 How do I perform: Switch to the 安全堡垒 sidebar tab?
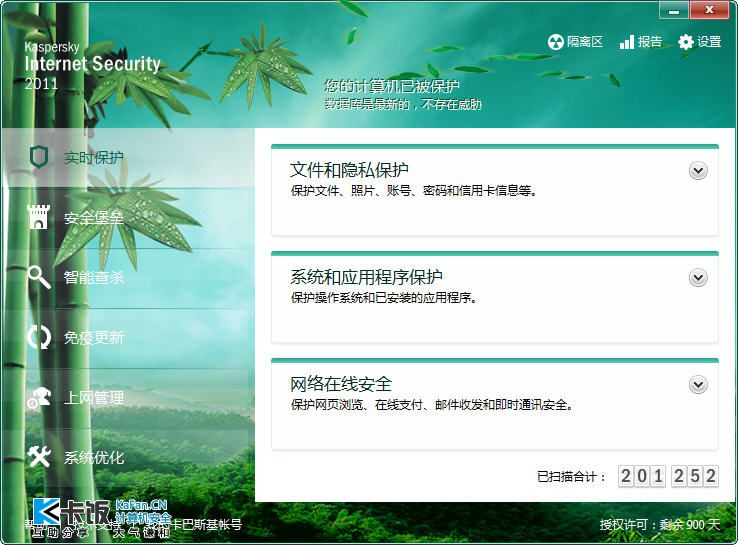[128, 217]
